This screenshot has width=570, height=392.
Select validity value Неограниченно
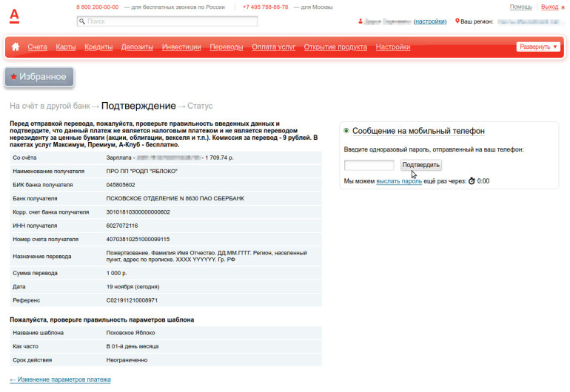tap(127, 360)
